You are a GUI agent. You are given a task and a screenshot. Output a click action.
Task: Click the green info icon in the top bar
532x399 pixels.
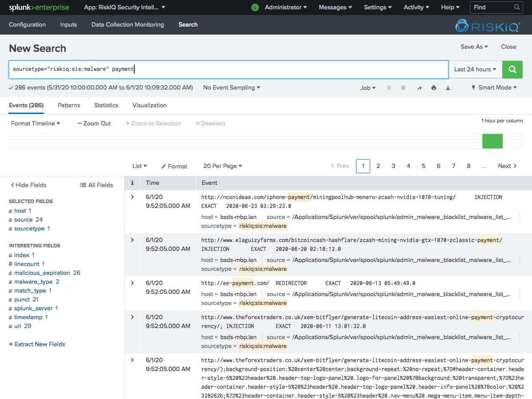255,7
